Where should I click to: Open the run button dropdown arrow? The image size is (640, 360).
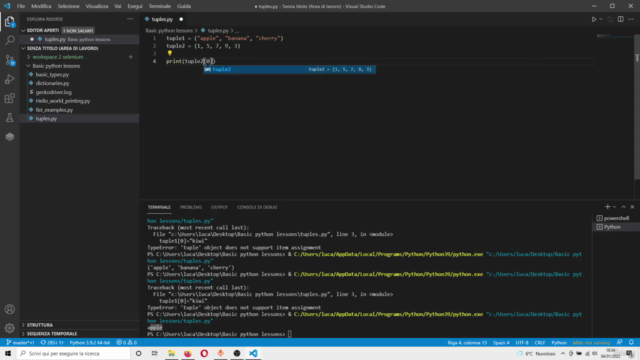[x=601, y=19]
